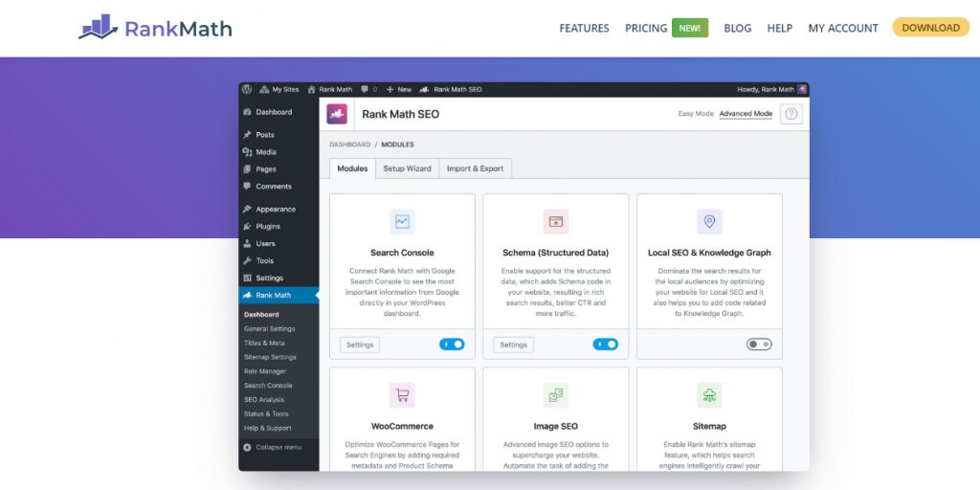Click the comments bubble icon in the admin bar
This screenshot has width=980, height=490.
(x=365, y=89)
